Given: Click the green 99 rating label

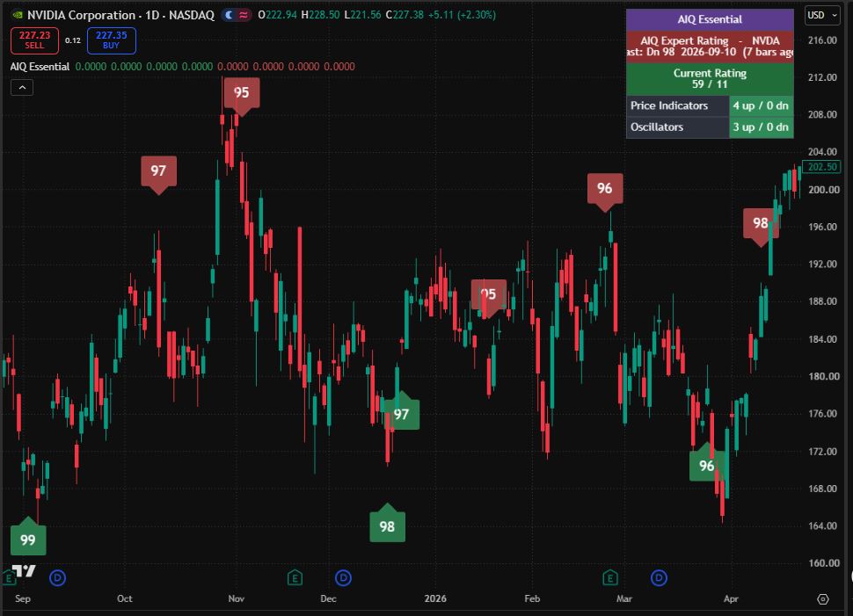Looking at the screenshot, I should [28, 539].
